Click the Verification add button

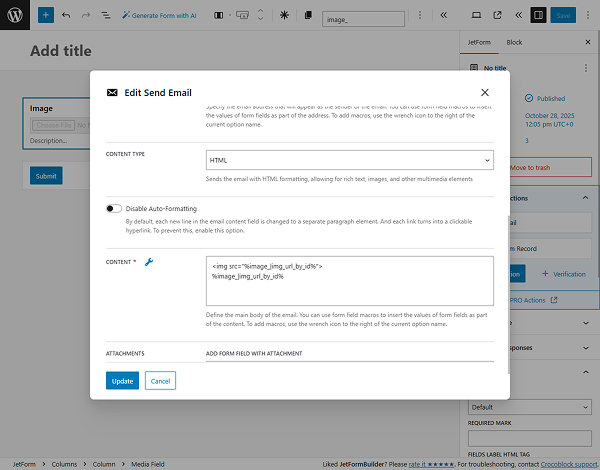pyautogui.click(x=564, y=274)
